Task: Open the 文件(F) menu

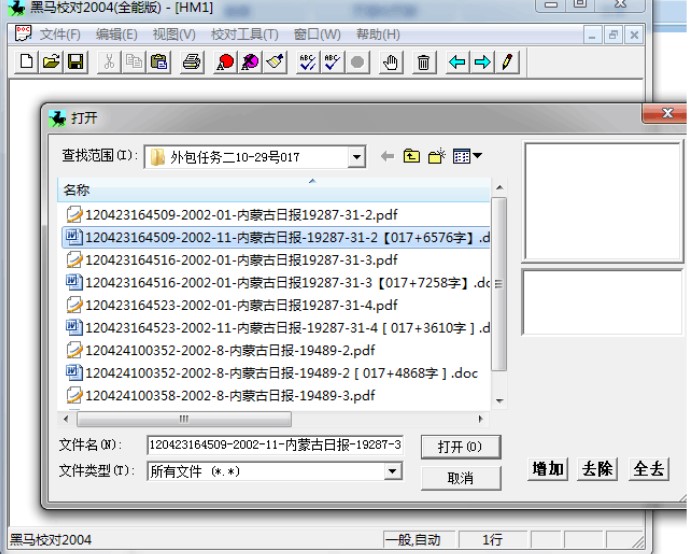Action: coord(60,34)
